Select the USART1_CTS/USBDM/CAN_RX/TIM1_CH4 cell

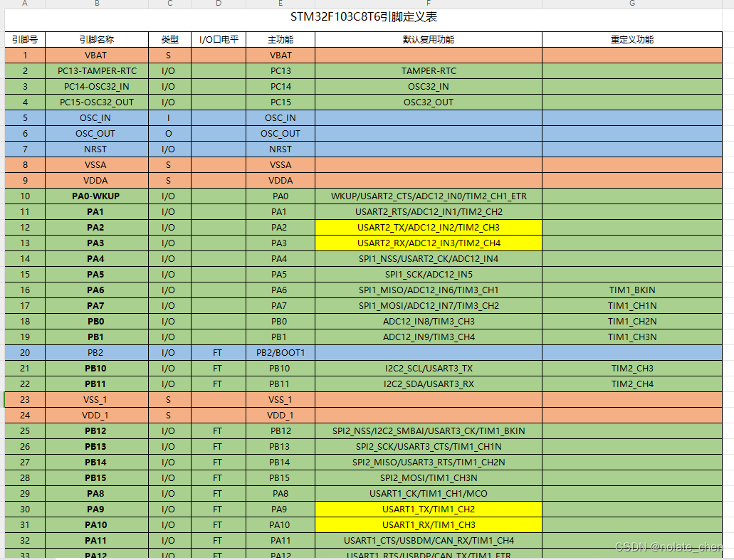pyautogui.click(x=429, y=541)
